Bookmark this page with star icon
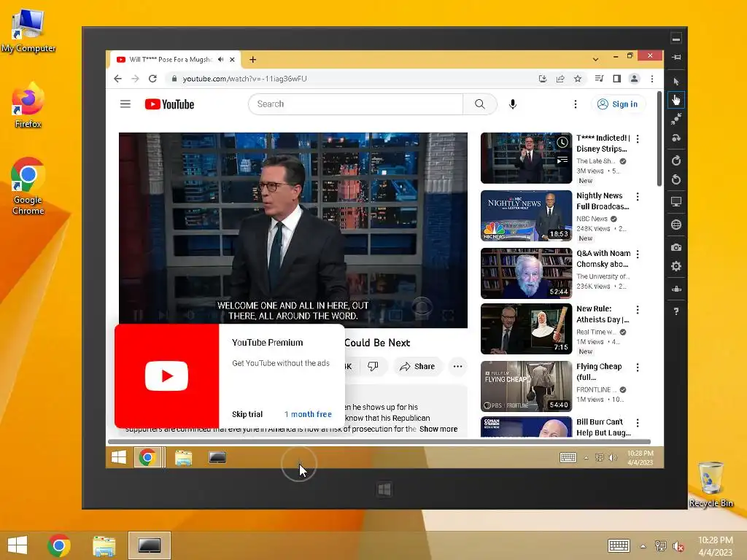 pyautogui.click(x=578, y=79)
